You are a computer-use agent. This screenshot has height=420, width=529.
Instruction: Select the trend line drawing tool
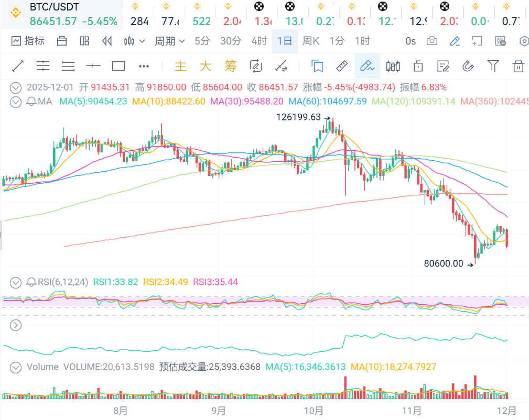pos(18,66)
